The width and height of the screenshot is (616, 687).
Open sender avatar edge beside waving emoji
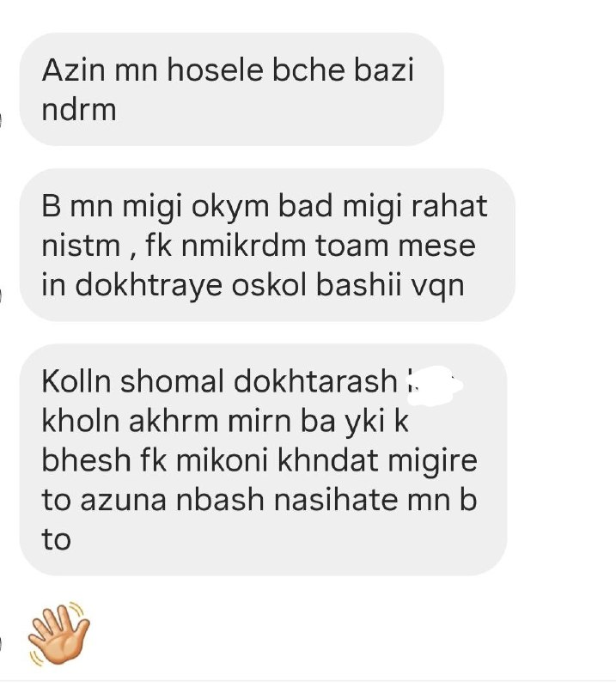click(x=2, y=644)
